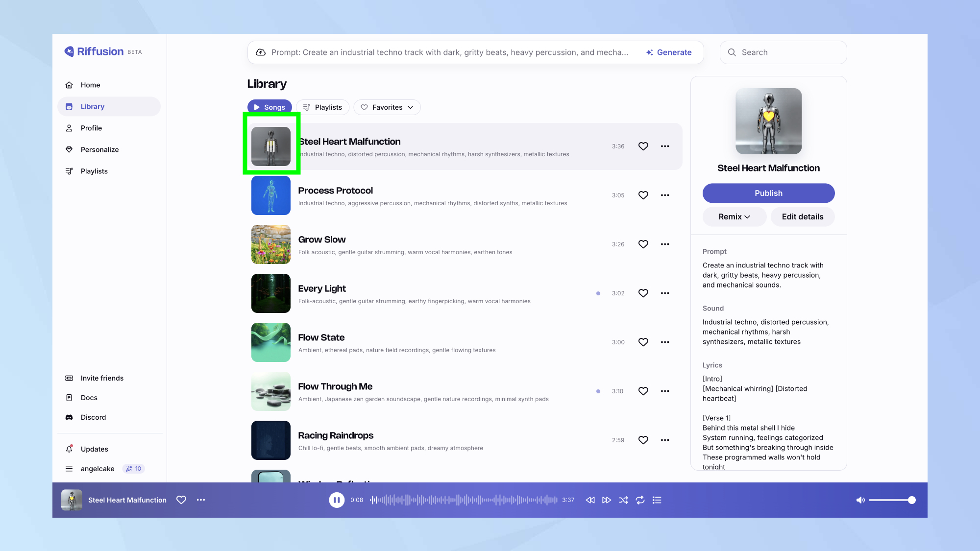
Task: Open more options for Flow State
Action: 665,342
